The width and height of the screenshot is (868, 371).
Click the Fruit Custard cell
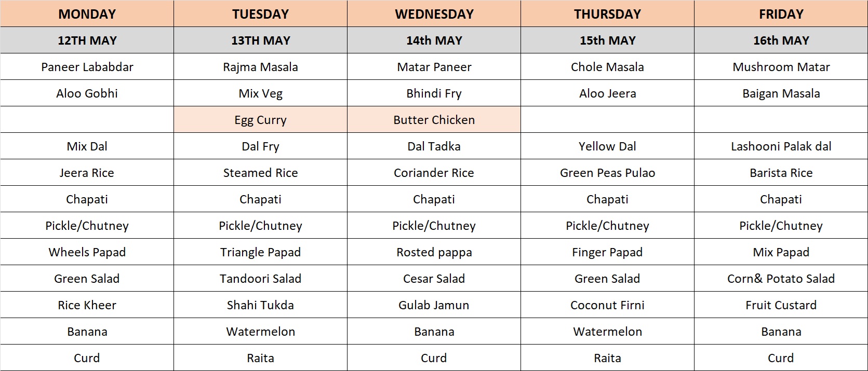[x=781, y=305]
